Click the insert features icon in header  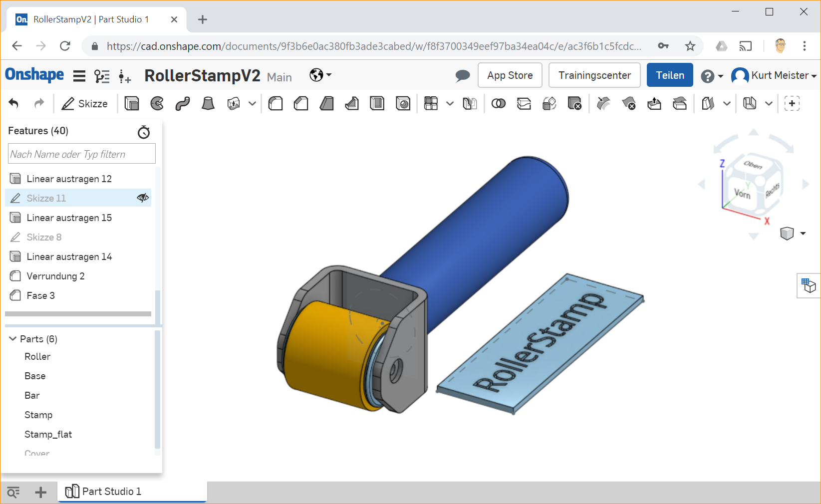tap(124, 76)
